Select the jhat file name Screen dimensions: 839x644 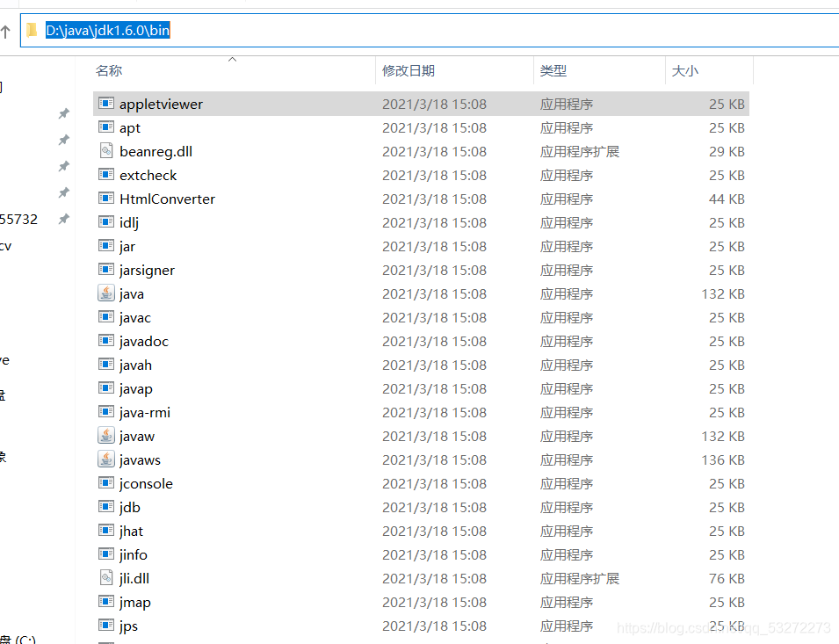(x=131, y=531)
